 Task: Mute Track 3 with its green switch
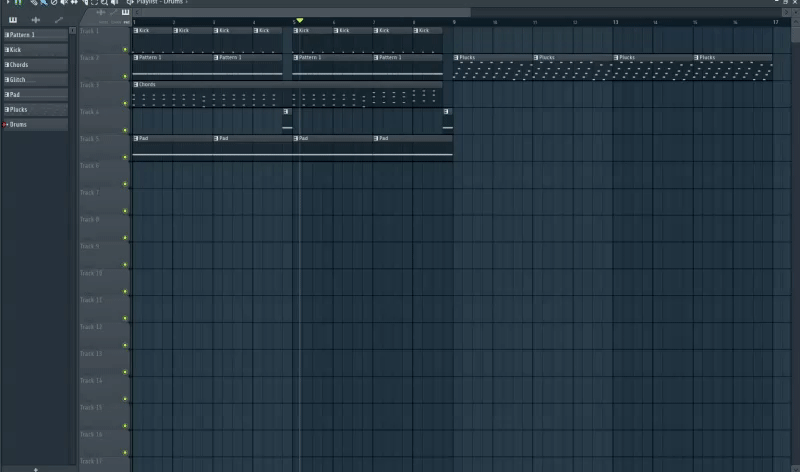(x=125, y=104)
